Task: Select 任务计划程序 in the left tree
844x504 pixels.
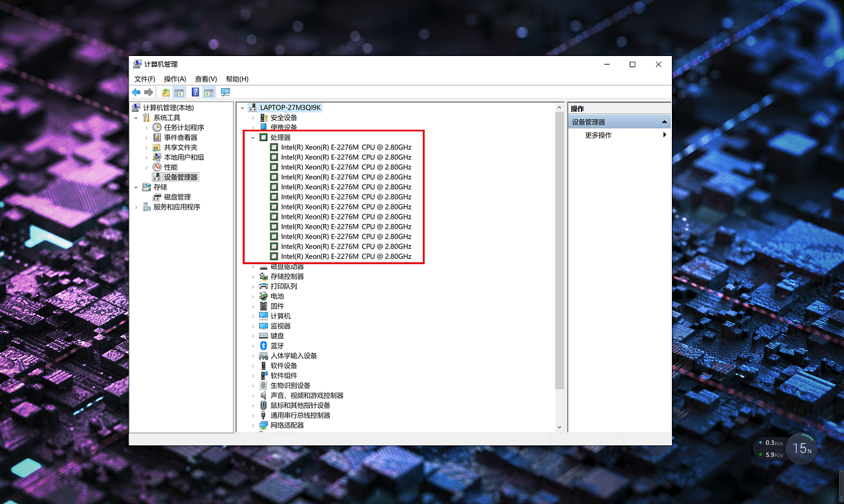Action: 184,128
